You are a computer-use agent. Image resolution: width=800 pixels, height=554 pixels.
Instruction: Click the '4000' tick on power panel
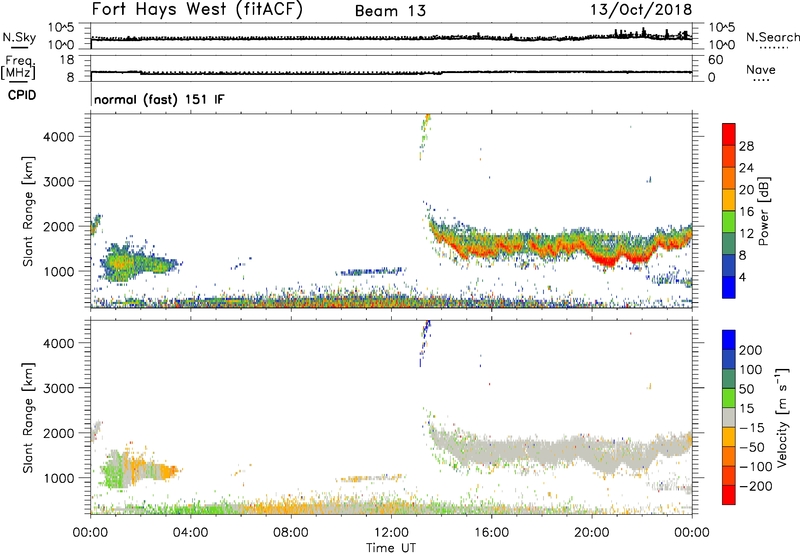click(59, 137)
